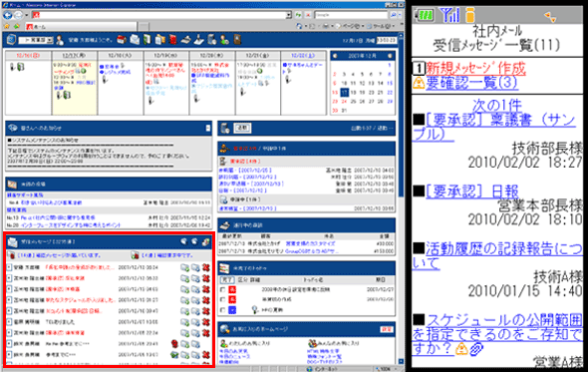Open the browser ページ(P) menu

(351, 26)
